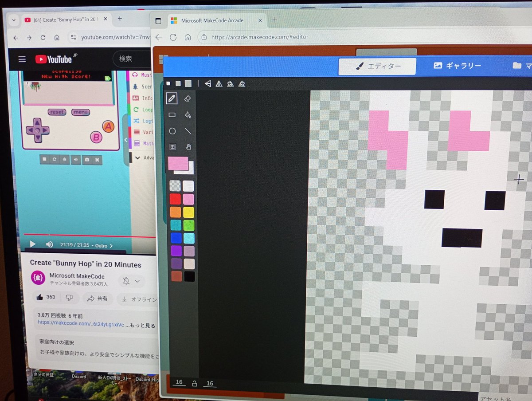Toggle the aspect ratio lock icon
This screenshot has width=532, height=401.
194,383
